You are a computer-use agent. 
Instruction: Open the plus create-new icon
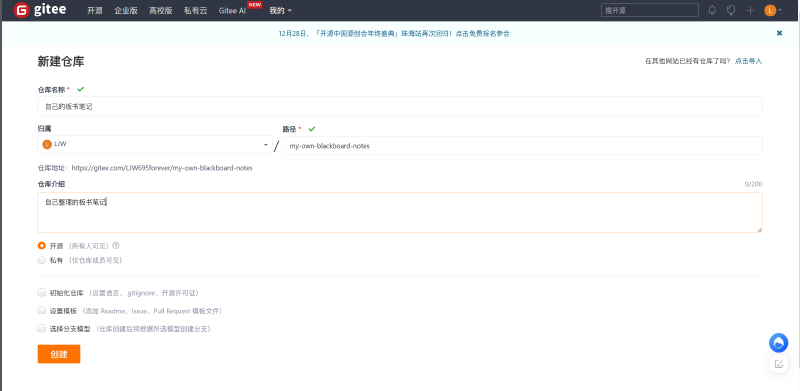coord(750,10)
